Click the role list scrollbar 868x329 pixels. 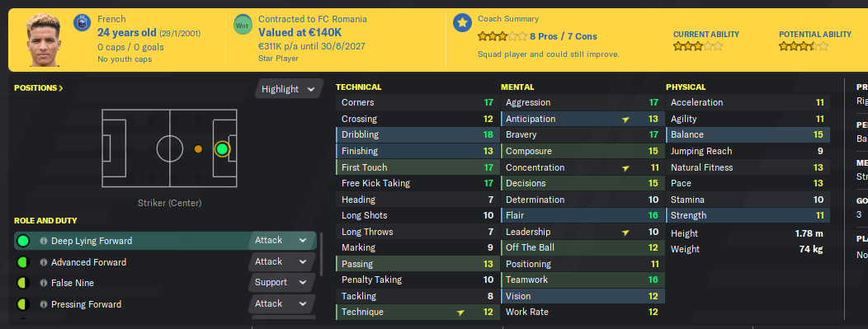pos(321,257)
